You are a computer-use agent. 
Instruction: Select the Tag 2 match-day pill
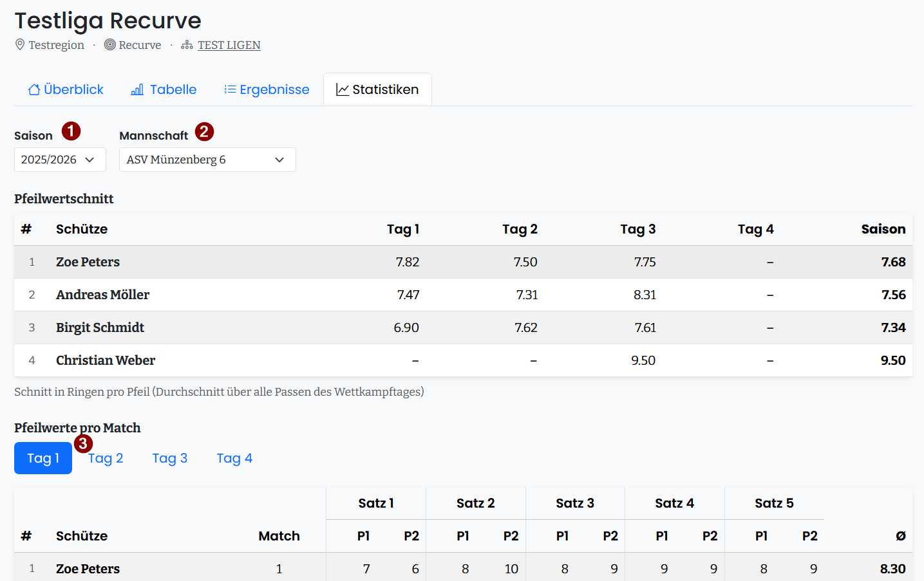[x=106, y=458]
